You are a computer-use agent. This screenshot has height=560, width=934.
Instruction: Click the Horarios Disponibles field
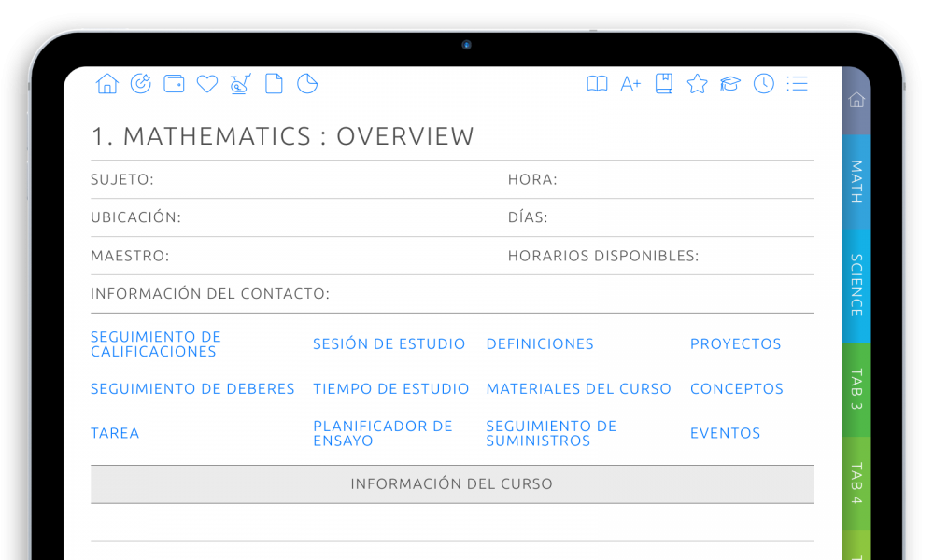[x=660, y=256]
